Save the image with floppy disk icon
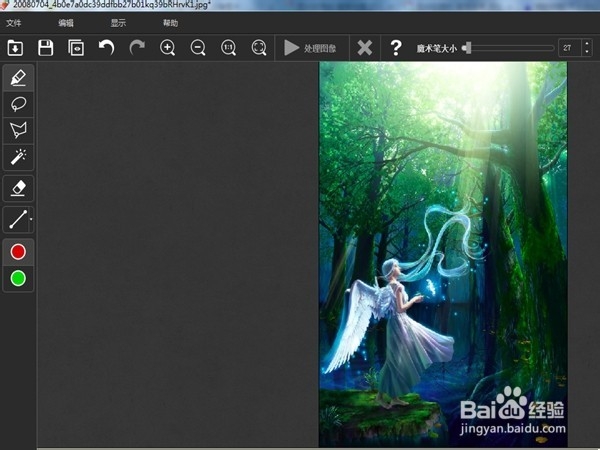 pyautogui.click(x=46, y=48)
